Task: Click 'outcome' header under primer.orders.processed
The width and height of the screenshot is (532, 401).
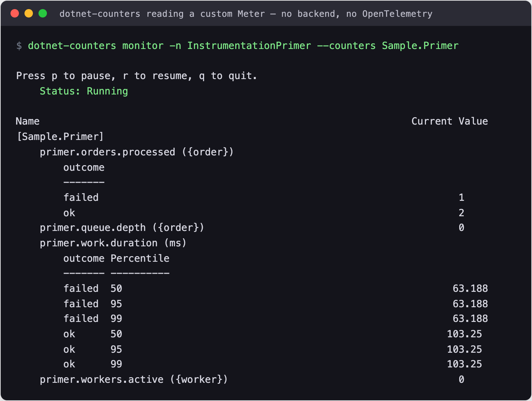Action: click(x=84, y=167)
